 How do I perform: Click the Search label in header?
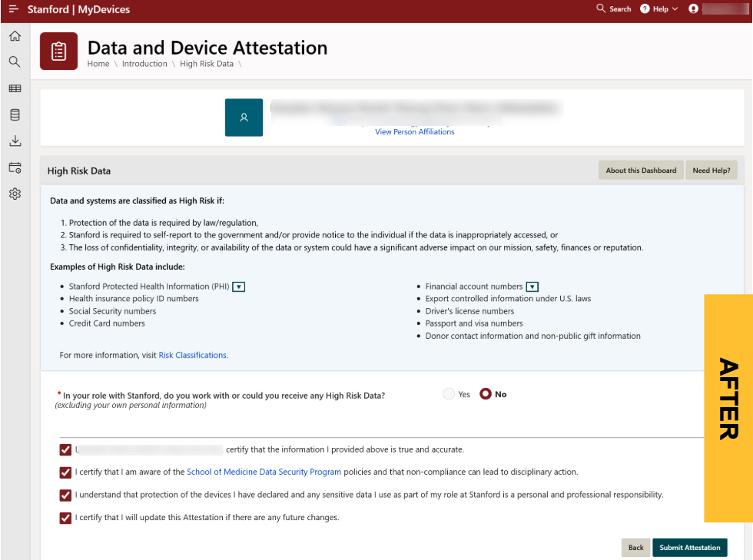click(620, 9)
